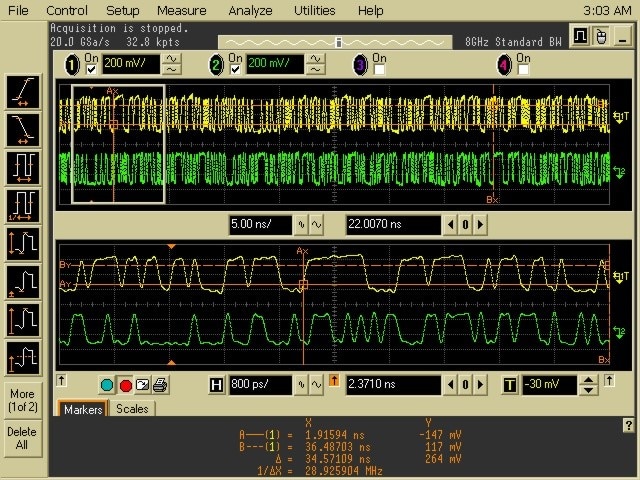Image resolution: width=640 pixels, height=480 pixels.
Task: Open the Analyze menu
Action: click(x=250, y=10)
